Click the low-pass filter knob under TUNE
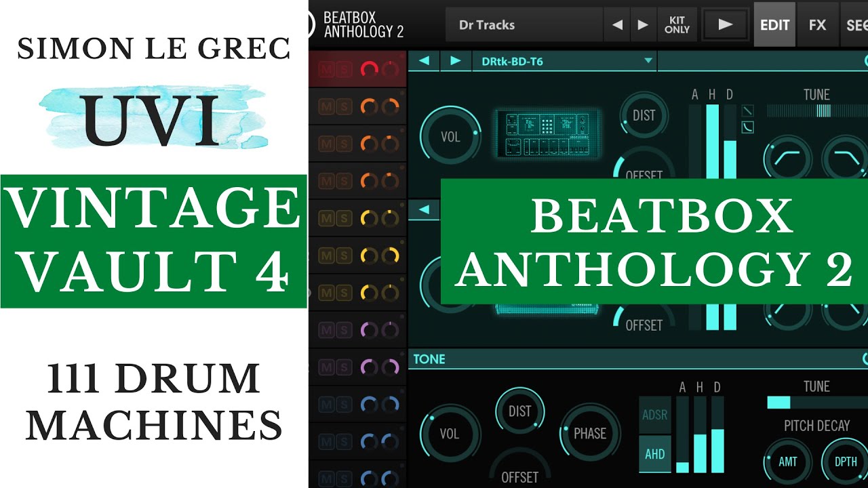 [x=845, y=159]
